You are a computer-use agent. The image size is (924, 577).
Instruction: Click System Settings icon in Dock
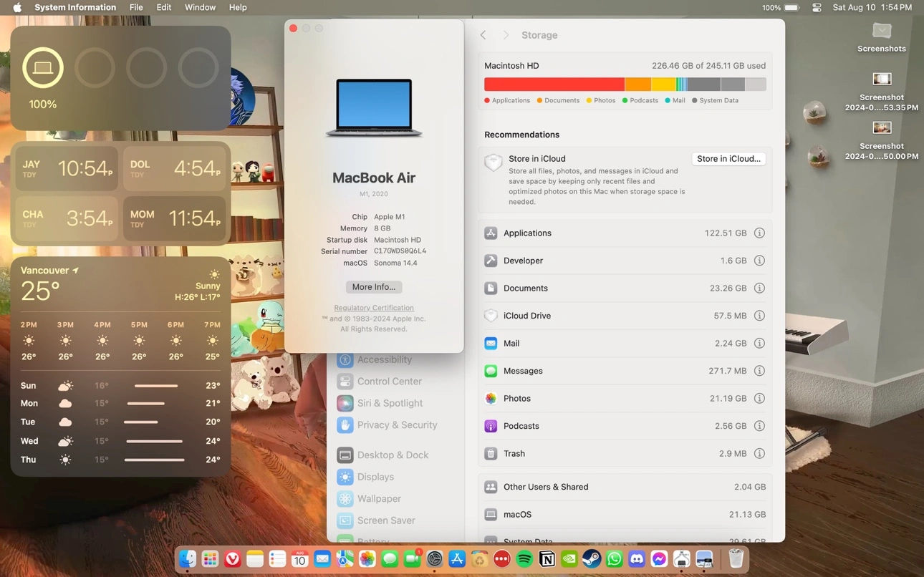(x=435, y=558)
